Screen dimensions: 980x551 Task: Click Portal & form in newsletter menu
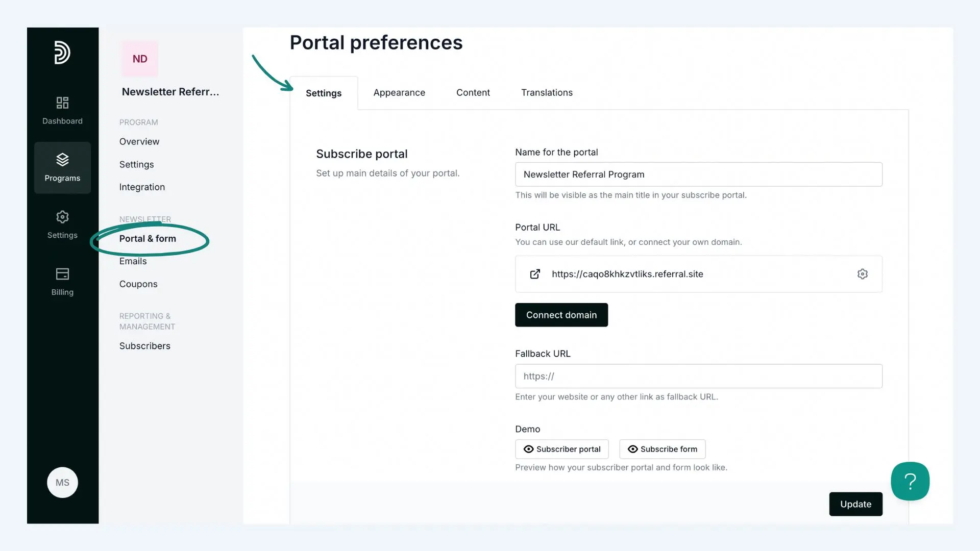[x=148, y=238]
